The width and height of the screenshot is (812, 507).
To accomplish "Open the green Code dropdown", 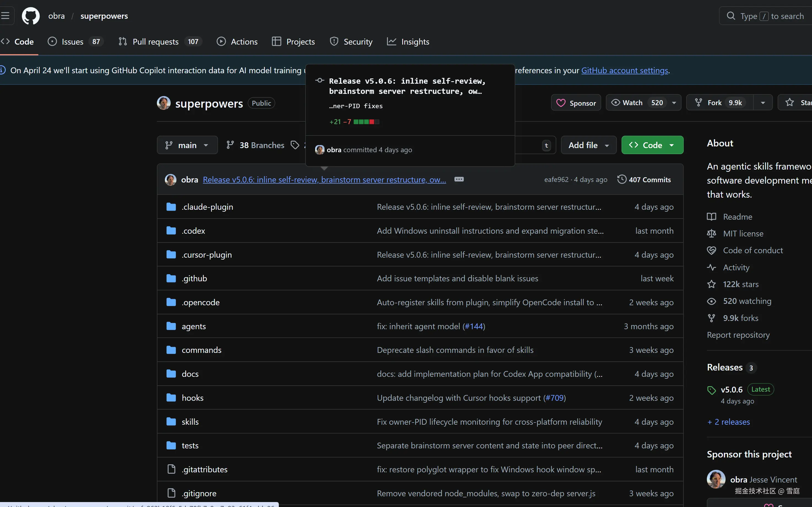I will pos(652,145).
